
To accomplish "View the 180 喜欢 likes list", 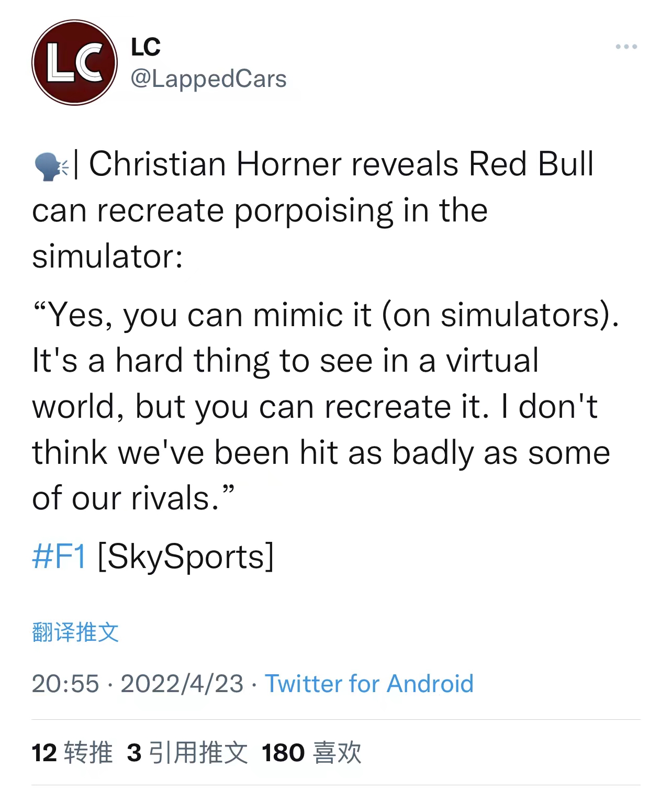I will click(311, 752).
